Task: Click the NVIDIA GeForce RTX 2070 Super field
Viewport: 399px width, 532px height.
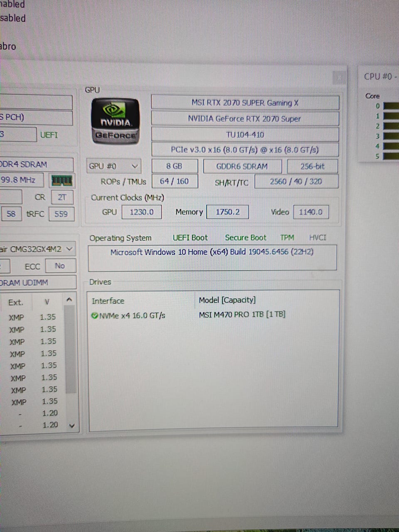Action: click(245, 118)
